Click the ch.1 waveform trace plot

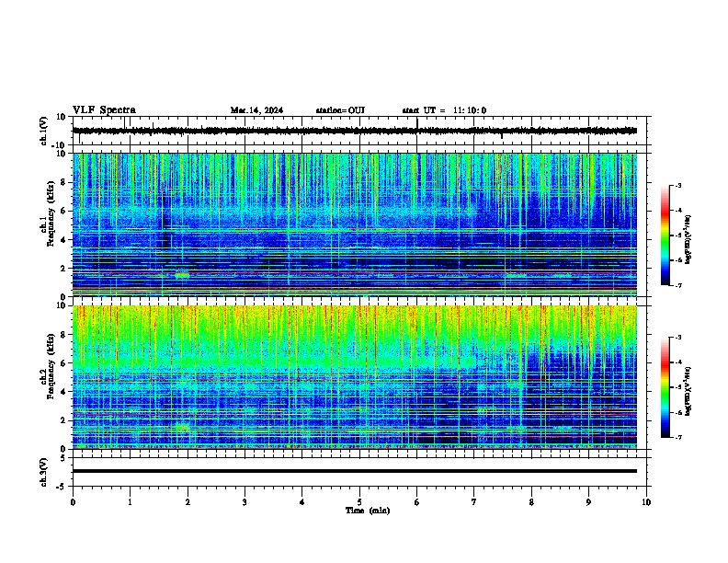tap(355, 131)
